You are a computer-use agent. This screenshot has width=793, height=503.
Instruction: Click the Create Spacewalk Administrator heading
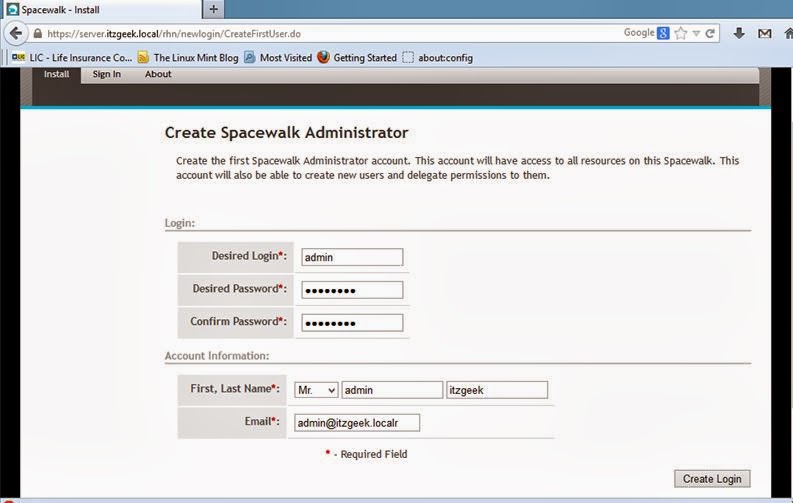coord(286,132)
